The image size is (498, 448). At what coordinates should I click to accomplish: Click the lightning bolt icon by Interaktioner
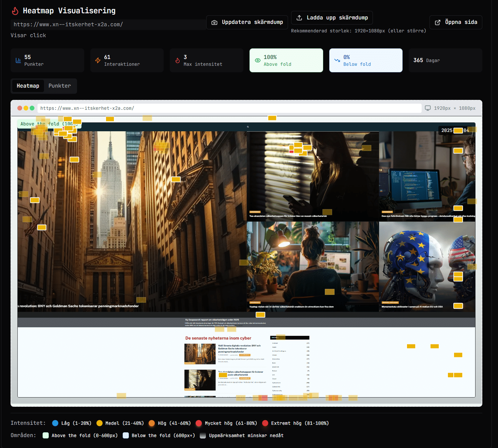click(98, 60)
